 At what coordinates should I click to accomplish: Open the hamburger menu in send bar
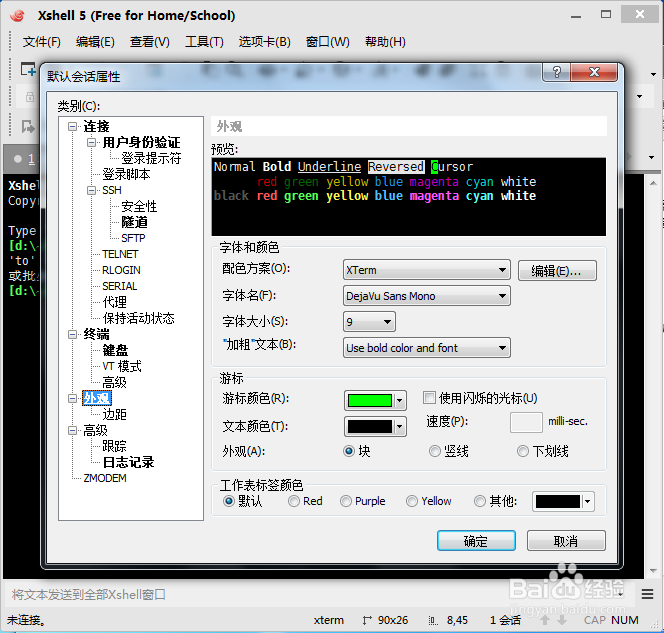pos(647,594)
